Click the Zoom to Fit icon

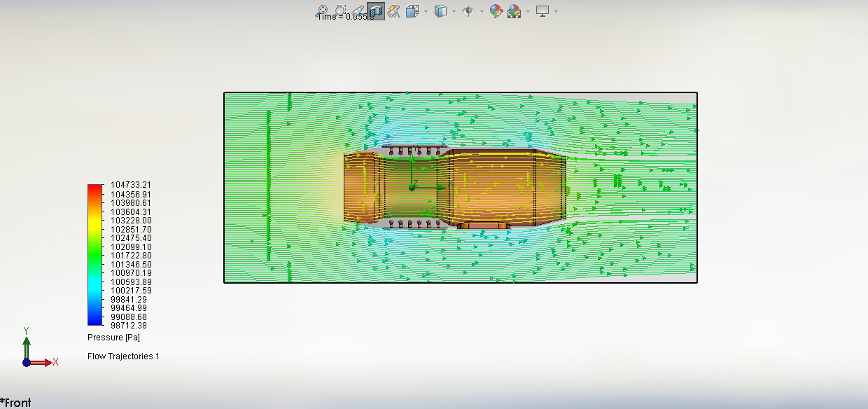(322, 11)
